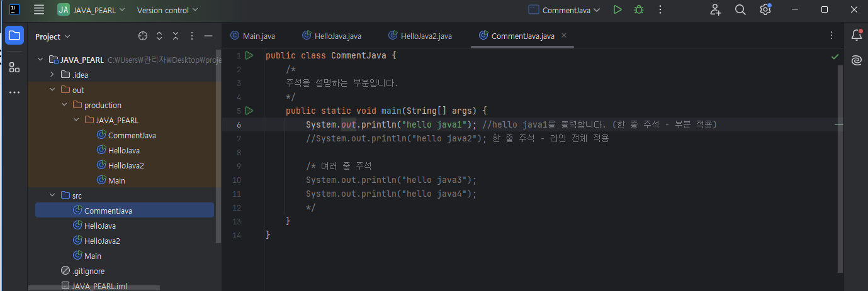Open the main hamburger menu
This screenshot has height=291, width=868.
tap(39, 9)
